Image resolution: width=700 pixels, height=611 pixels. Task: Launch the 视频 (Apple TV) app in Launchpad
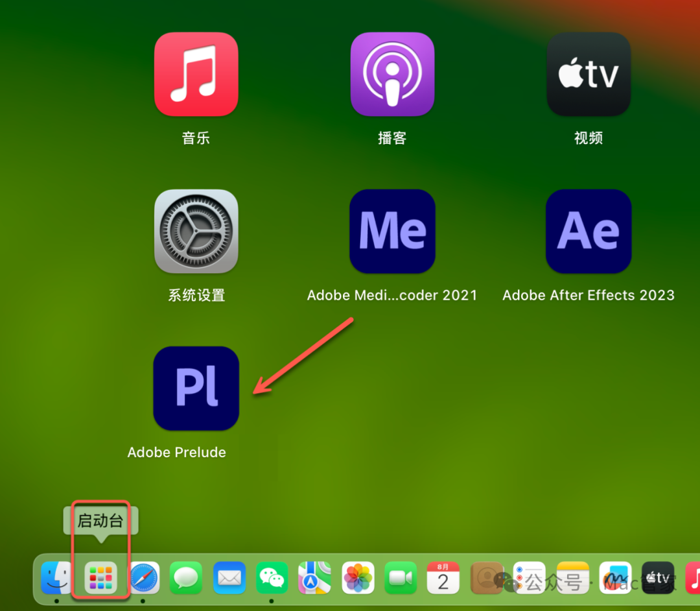tap(589, 74)
